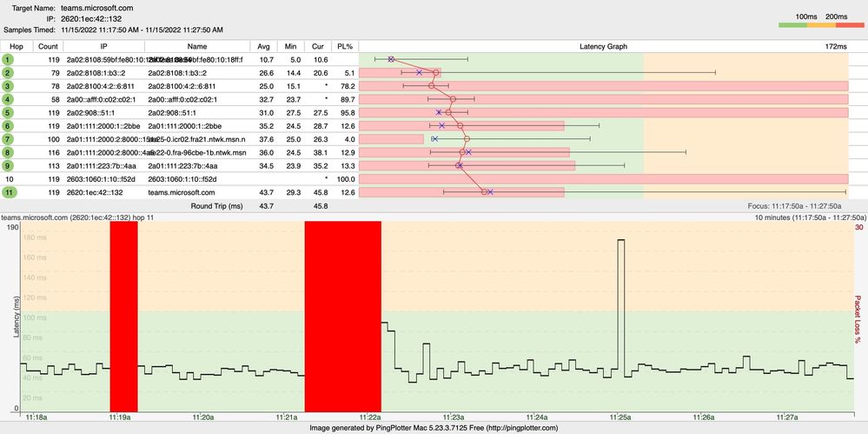Select the hop 8 green circle icon
The image size is (868, 434).
[9, 152]
